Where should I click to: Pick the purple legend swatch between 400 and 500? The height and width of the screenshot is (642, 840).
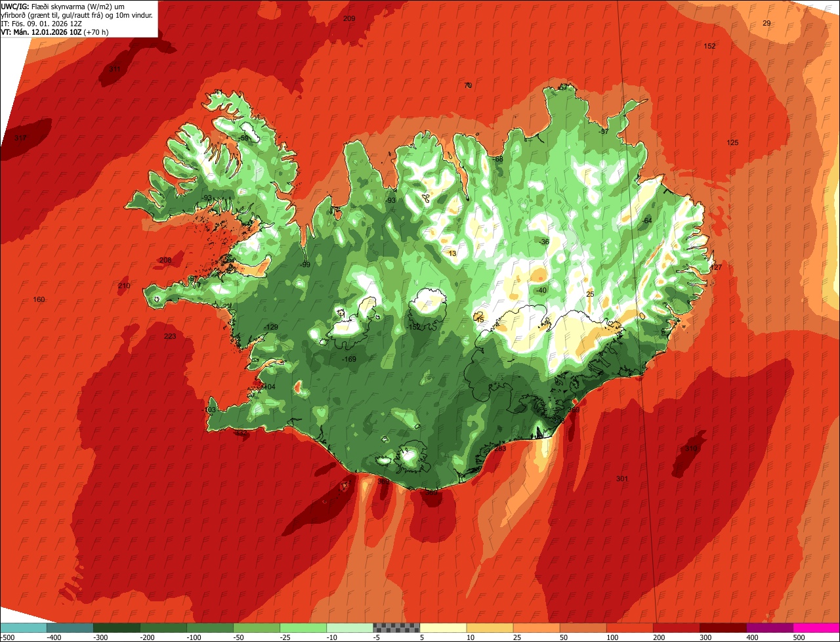[x=769, y=627]
